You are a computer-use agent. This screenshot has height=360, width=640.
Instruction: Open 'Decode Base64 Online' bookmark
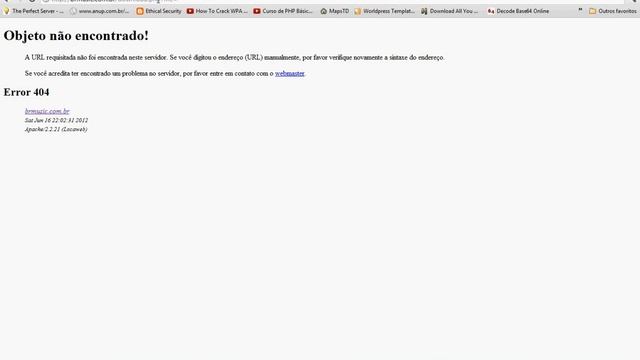pos(518,11)
